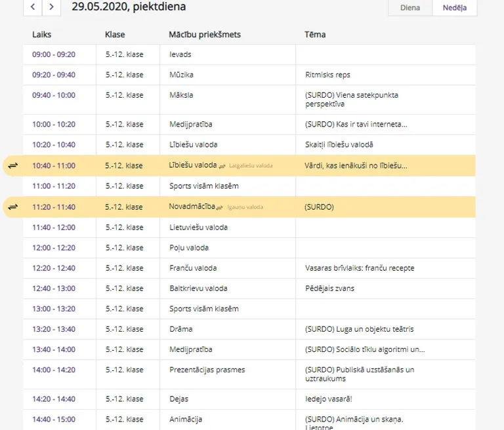Open the 11:00 - 11:20 time slot
Image resolution: width=504 pixels, height=430 pixels.
pyautogui.click(x=54, y=186)
